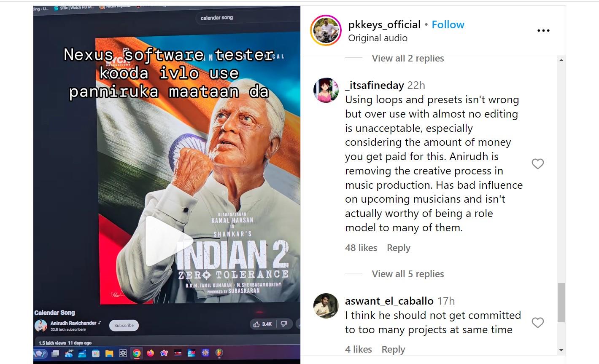Like the _itsafineday comment with heart
599x364 pixels.
[x=537, y=164]
